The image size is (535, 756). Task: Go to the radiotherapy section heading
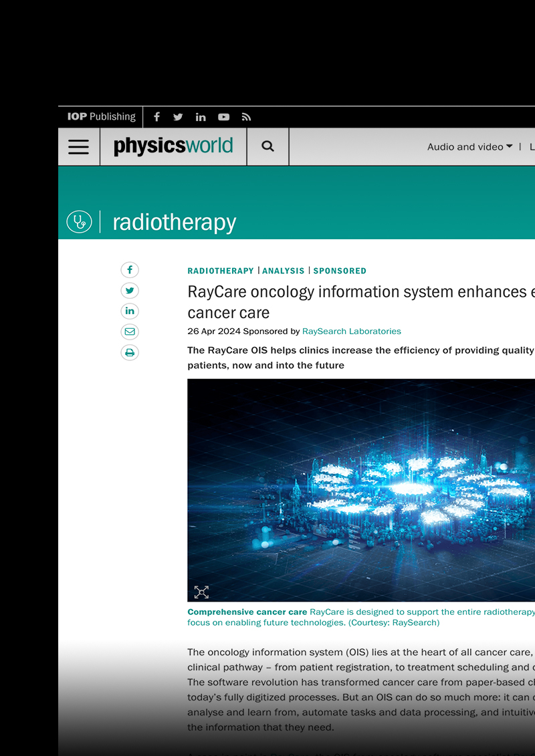tap(174, 222)
